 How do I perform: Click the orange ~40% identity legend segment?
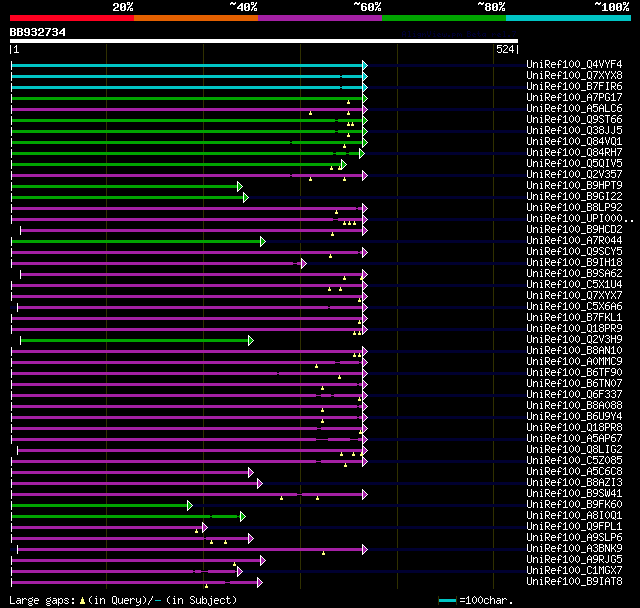[196, 18]
